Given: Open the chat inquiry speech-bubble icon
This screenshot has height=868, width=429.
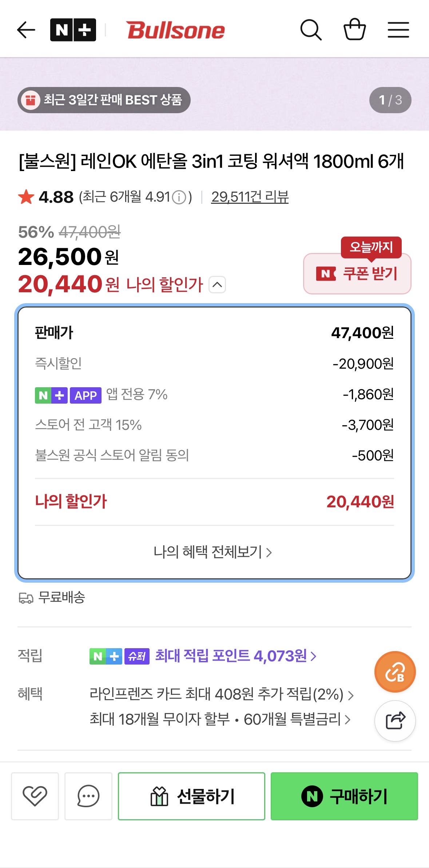Looking at the screenshot, I should 88,796.
